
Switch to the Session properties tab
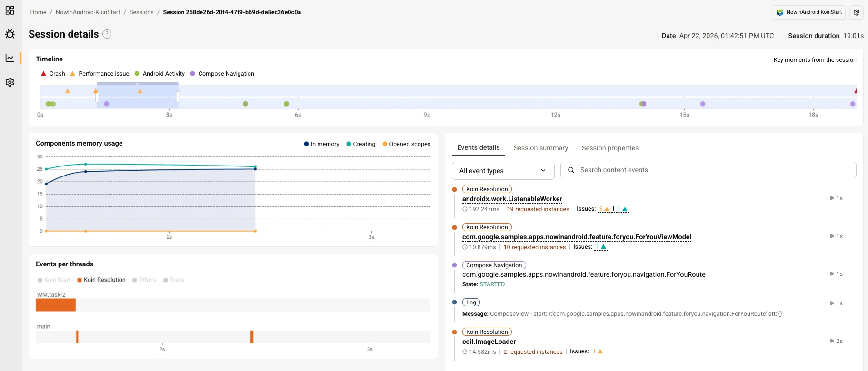(x=610, y=148)
